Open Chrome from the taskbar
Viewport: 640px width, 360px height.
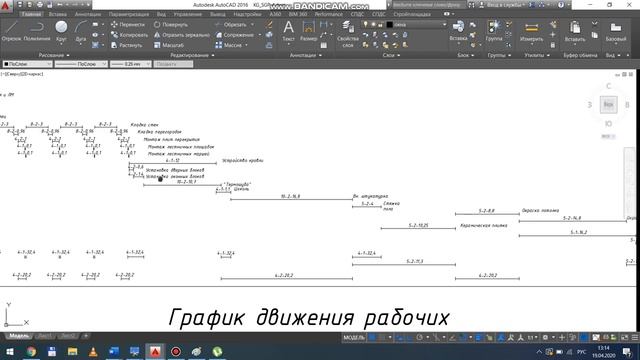(31, 351)
